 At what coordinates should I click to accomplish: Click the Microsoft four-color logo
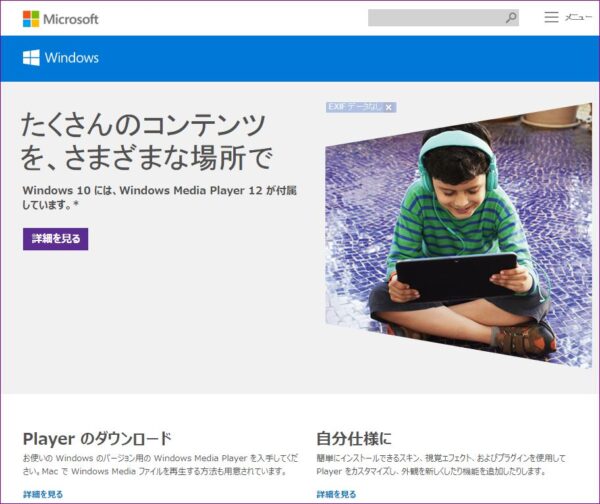coord(31,19)
